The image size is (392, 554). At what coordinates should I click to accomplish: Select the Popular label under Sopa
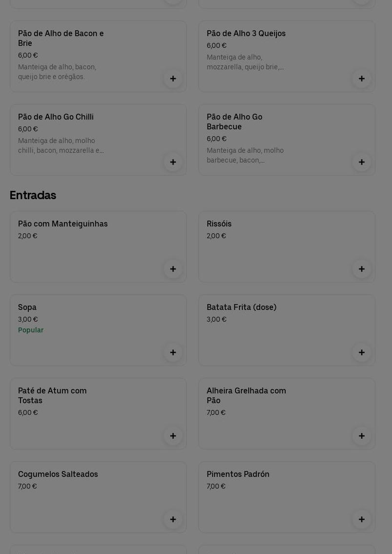(x=31, y=330)
